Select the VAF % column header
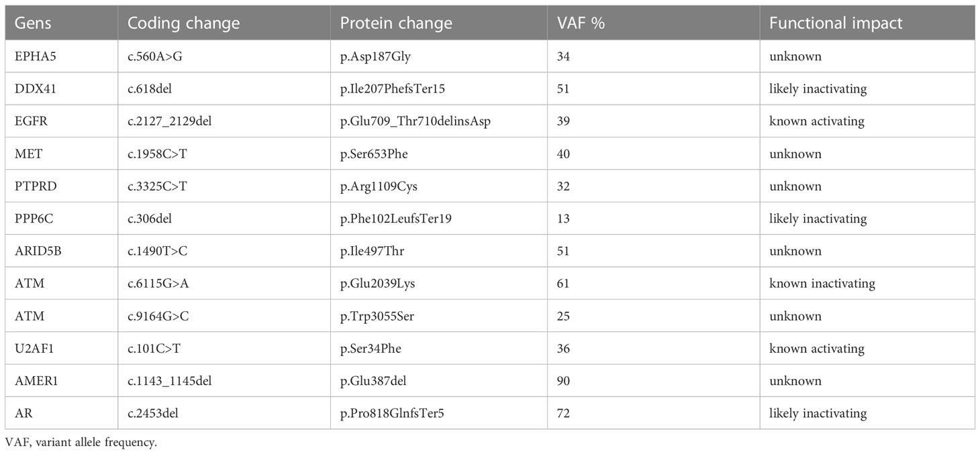 (x=579, y=23)
